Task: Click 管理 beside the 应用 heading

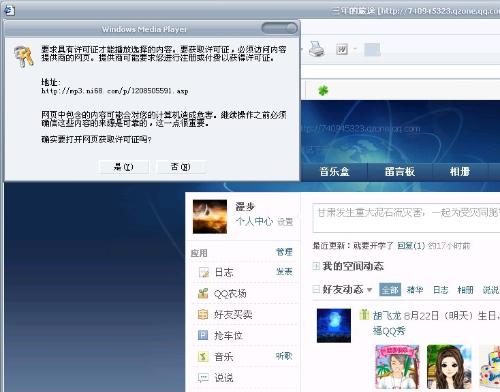Action: pos(284,252)
